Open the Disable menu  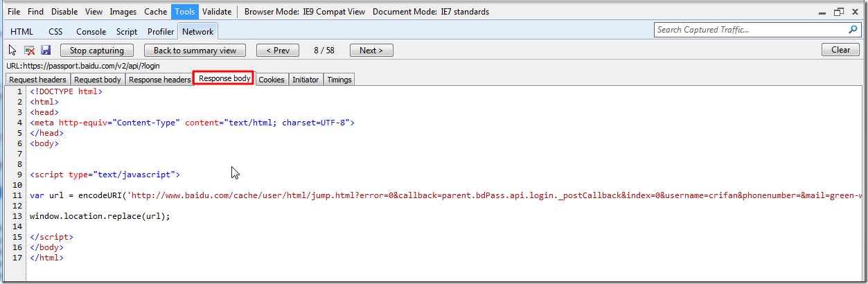[x=65, y=12]
